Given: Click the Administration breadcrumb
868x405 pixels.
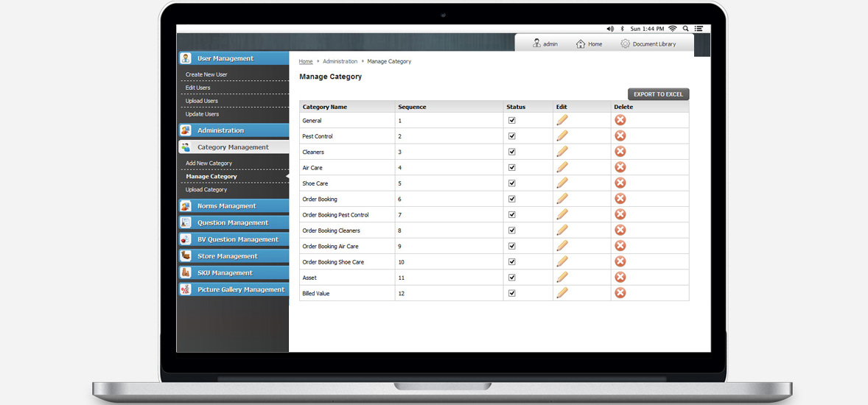Looking at the screenshot, I should (x=340, y=61).
